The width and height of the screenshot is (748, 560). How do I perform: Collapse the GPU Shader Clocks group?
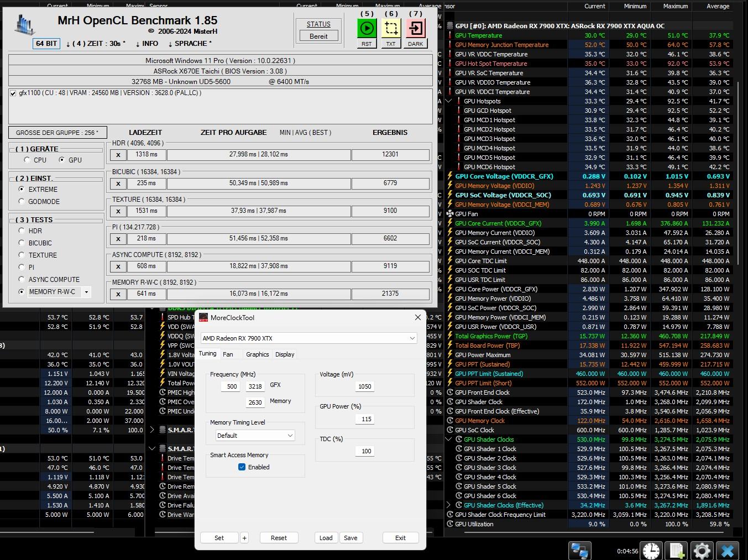pos(449,439)
